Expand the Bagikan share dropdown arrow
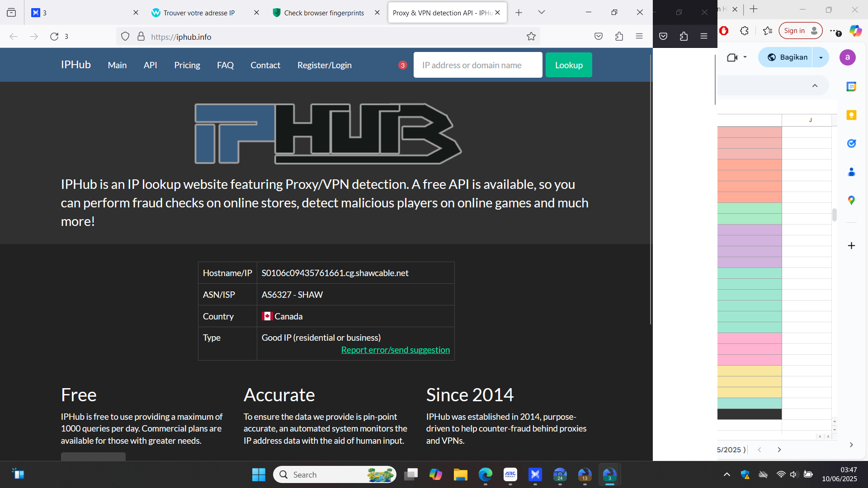 tap(821, 57)
